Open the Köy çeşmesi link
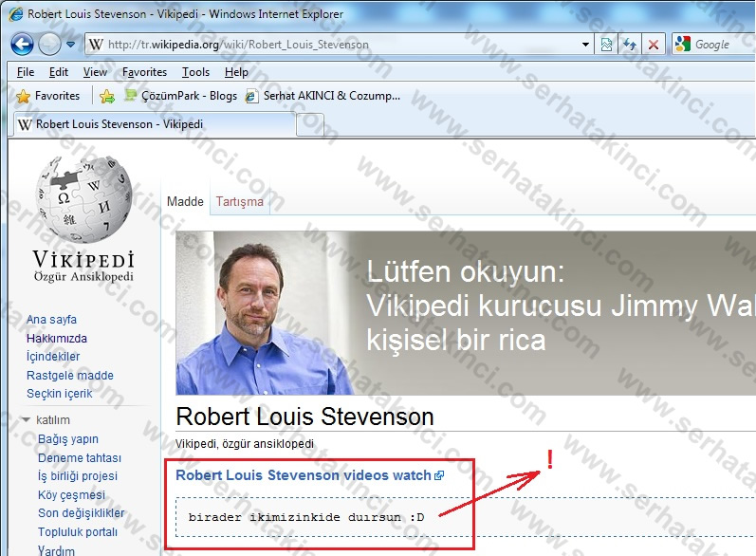The width and height of the screenshot is (756, 556). [71, 494]
